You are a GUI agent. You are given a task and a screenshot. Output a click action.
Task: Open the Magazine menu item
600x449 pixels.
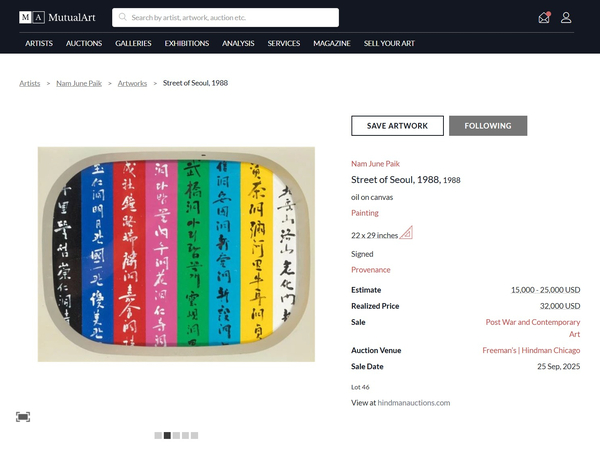pos(331,44)
